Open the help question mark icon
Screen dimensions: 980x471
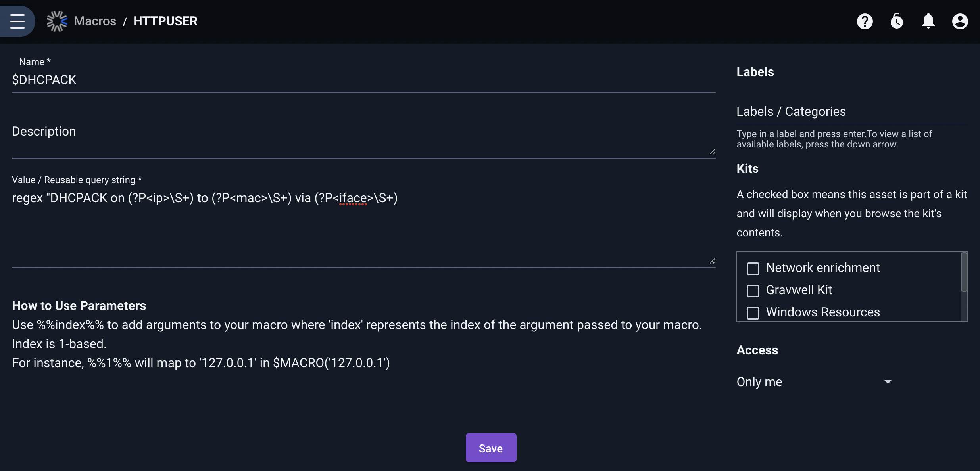865,21
